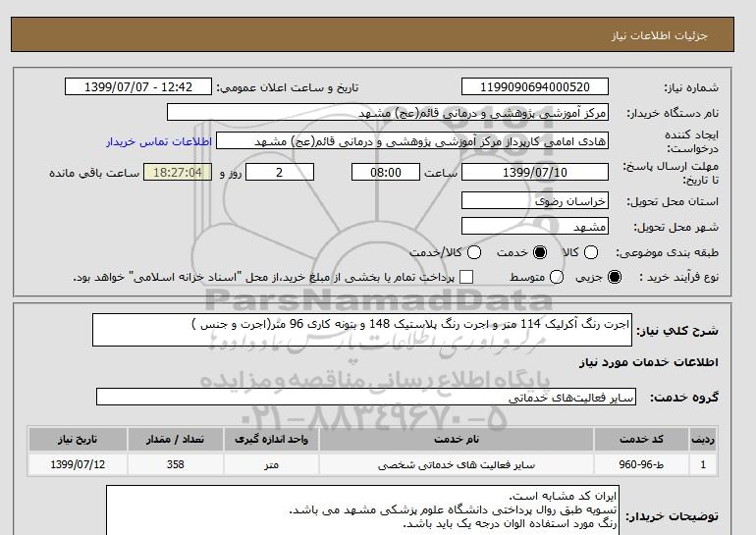Image resolution: width=756 pixels, height=535 pixels.
Task: Choose متوسط purchase process option
Action: coord(557,277)
